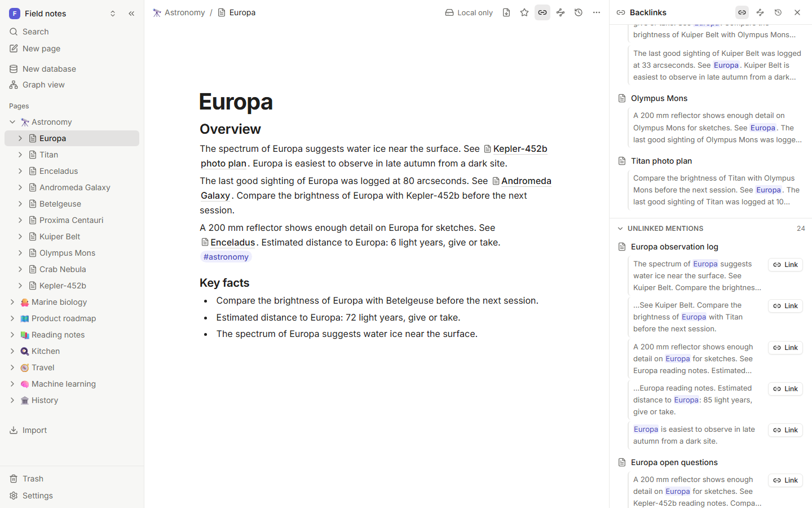Viewport: 812px width, 508px height.
Task: Expand the Titan page in sidebar
Action: pyautogui.click(x=20, y=155)
